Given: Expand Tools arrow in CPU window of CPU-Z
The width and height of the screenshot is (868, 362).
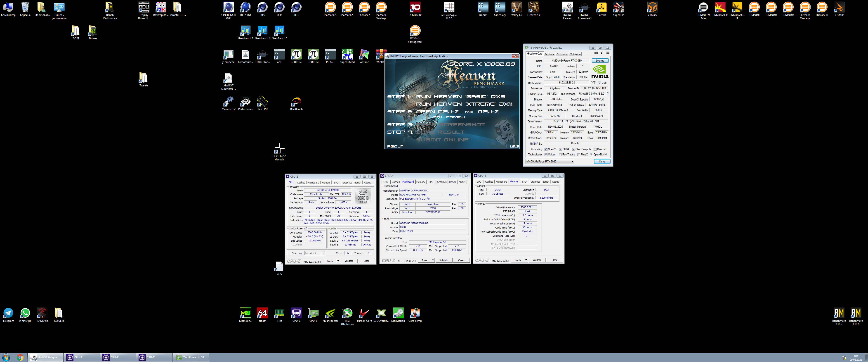Looking at the screenshot, I should click(338, 261).
